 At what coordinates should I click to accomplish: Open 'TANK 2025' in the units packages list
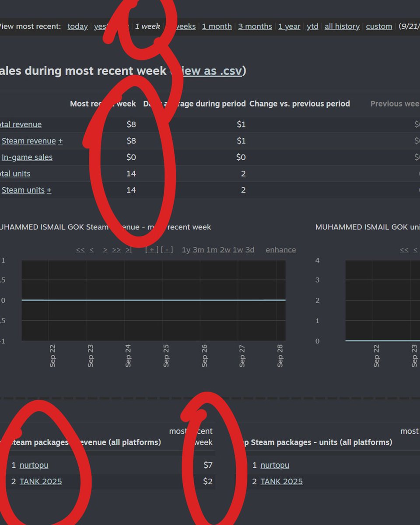click(281, 481)
